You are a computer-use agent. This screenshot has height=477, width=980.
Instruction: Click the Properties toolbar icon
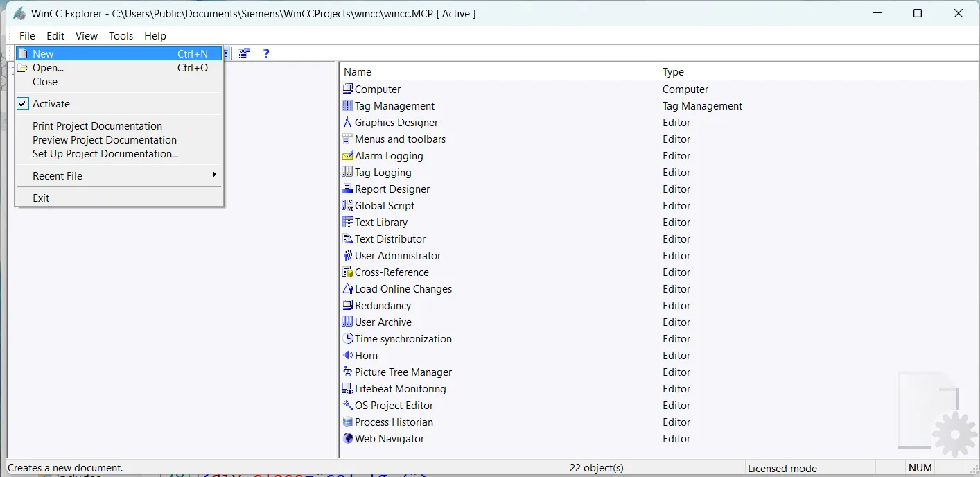[x=244, y=53]
